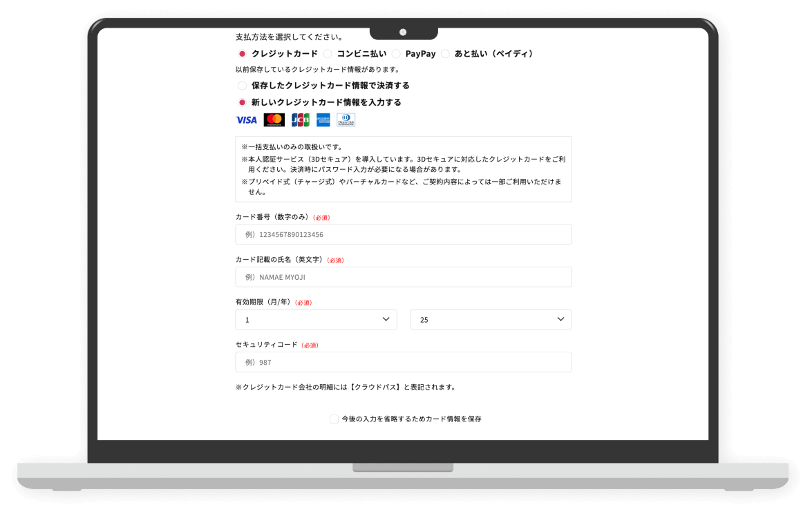This screenshot has height=514, width=812.
Task: Click the カード番号 input field
Action: pos(404,234)
